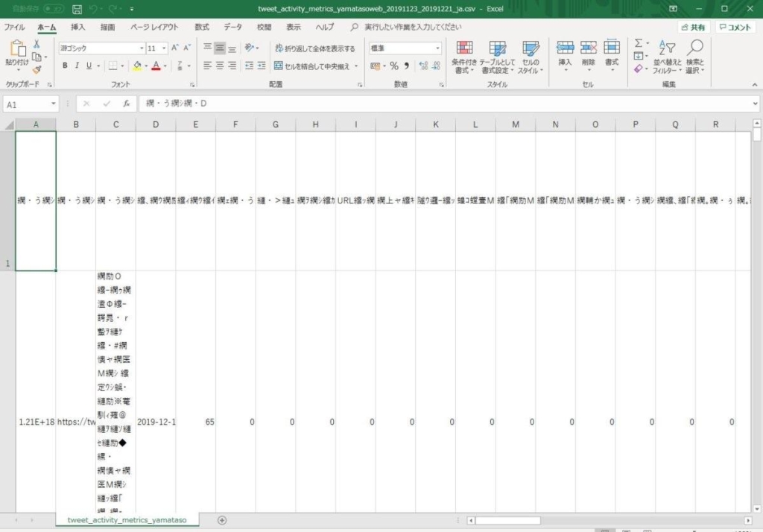Click the 共有 (Share) button
The width and height of the screenshot is (763, 532).
pyautogui.click(x=693, y=25)
